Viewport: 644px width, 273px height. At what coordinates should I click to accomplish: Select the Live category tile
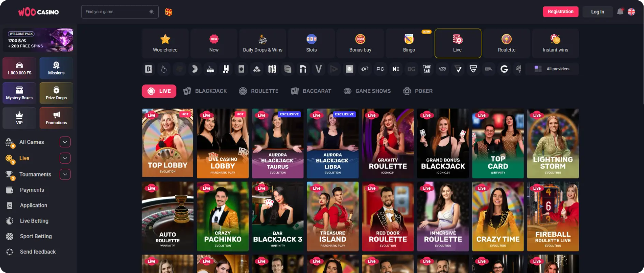(x=458, y=43)
